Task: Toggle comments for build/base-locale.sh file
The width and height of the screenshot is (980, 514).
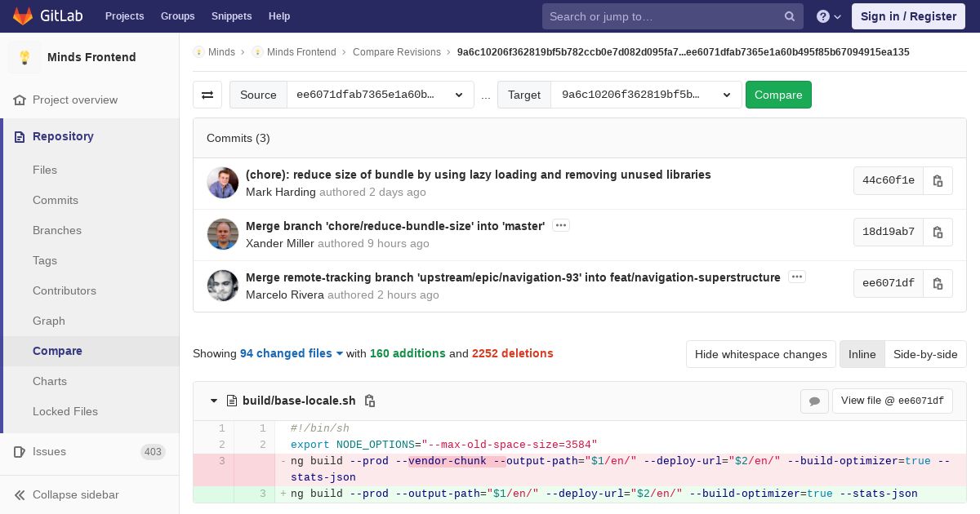Action: point(814,401)
